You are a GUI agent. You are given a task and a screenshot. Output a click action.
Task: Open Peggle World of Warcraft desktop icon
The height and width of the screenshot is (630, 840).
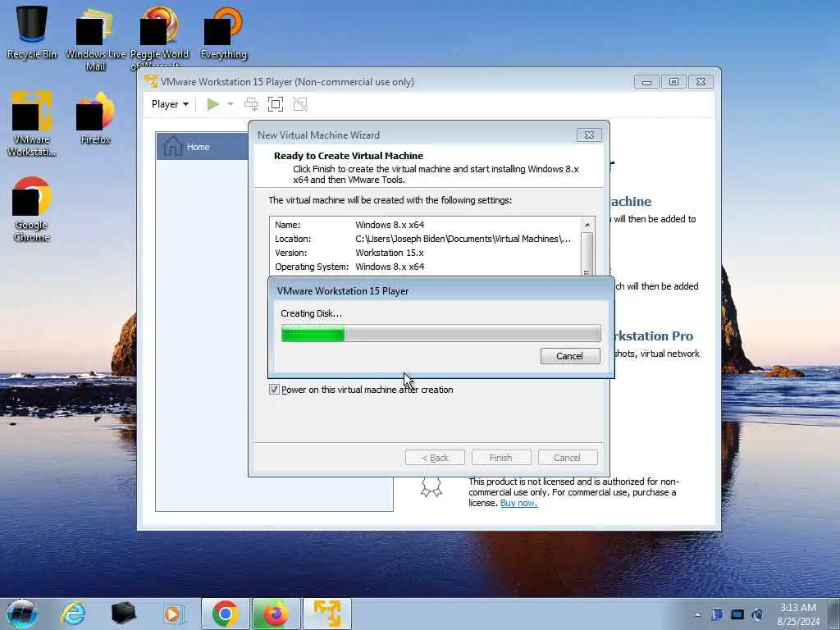159,38
